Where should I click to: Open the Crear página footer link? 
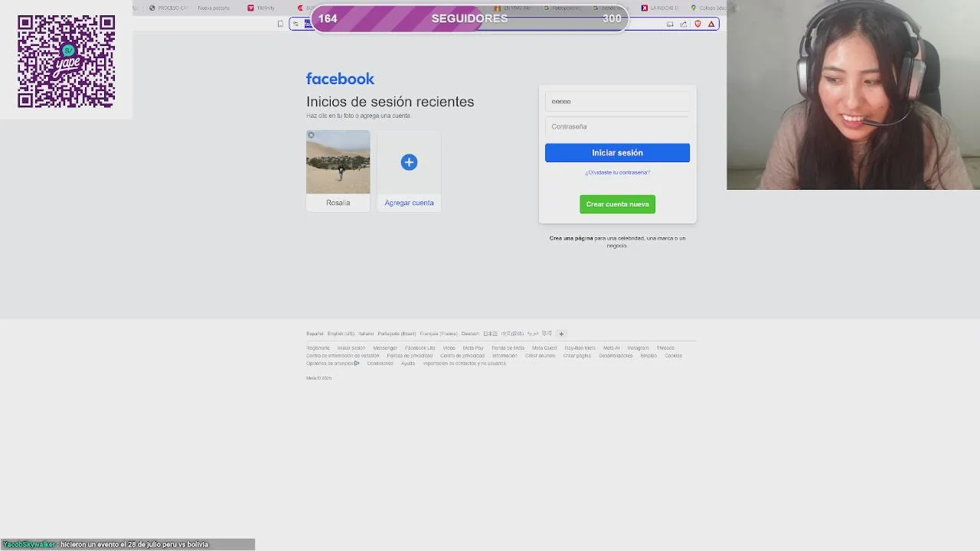(x=577, y=356)
